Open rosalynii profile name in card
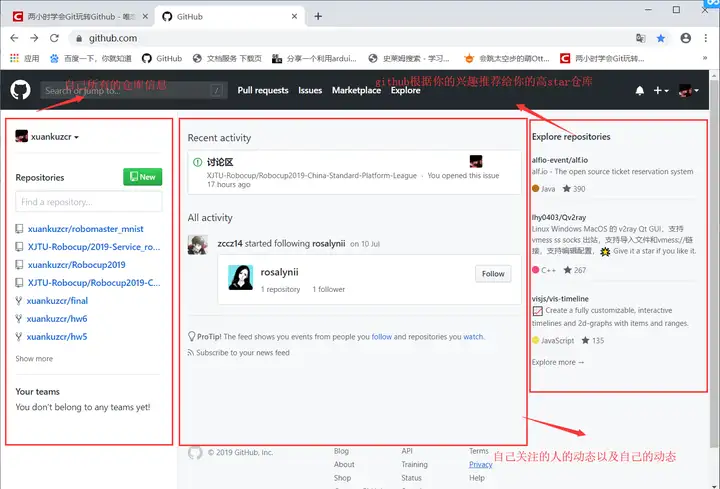Screen dimensions: 720x489 click(x=279, y=272)
